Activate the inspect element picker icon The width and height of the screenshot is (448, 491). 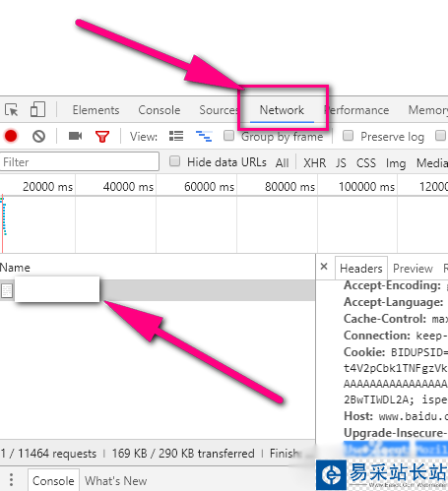coord(12,110)
